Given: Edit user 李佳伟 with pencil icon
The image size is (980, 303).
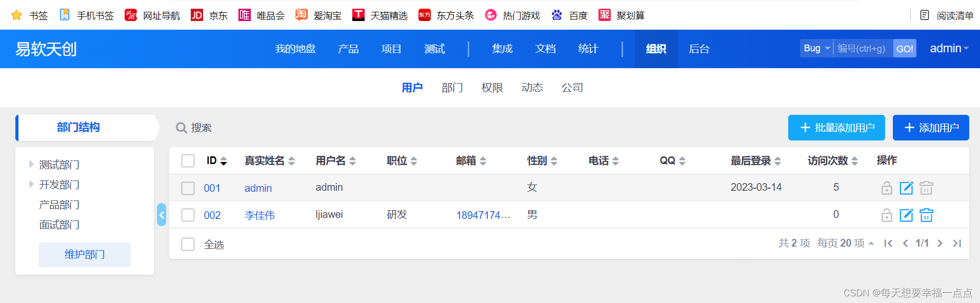Looking at the screenshot, I should tap(907, 215).
